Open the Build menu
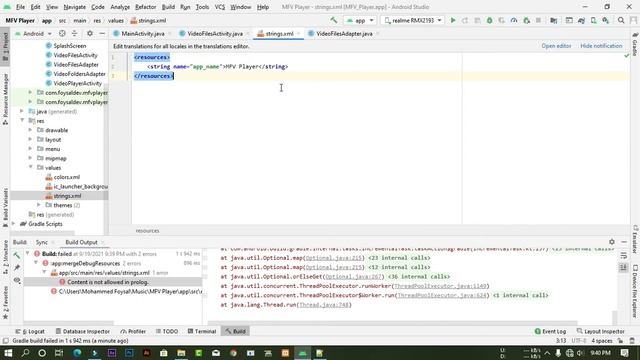The width and height of the screenshot is (640, 360). pos(168,7)
